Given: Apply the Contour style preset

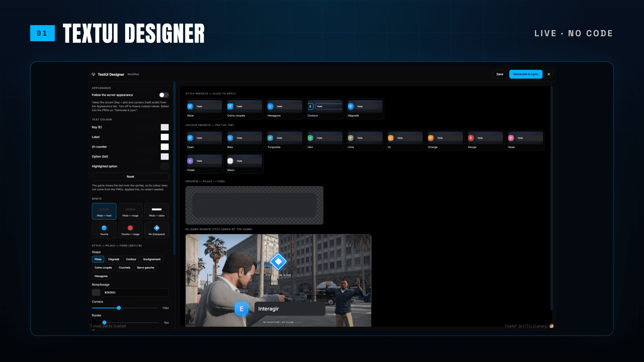Looking at the screenshot, I should click(x=325, y=109).
